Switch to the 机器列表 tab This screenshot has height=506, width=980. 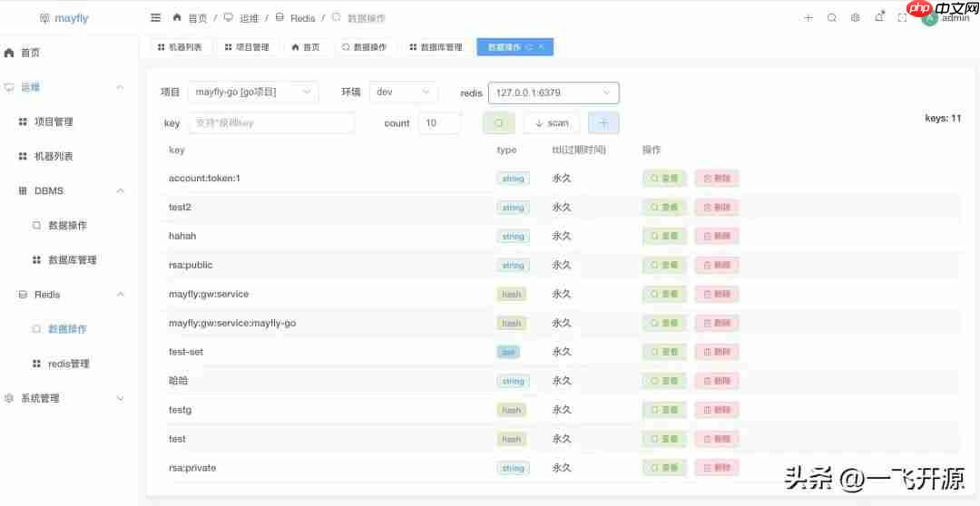[180, 47]
